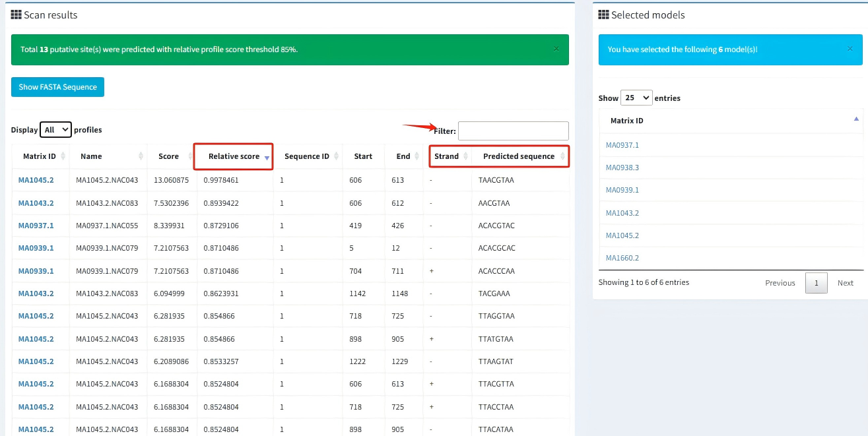868x436 pixels.
Task: Sort by Predicted sequence column arrows
Action: 562,156
